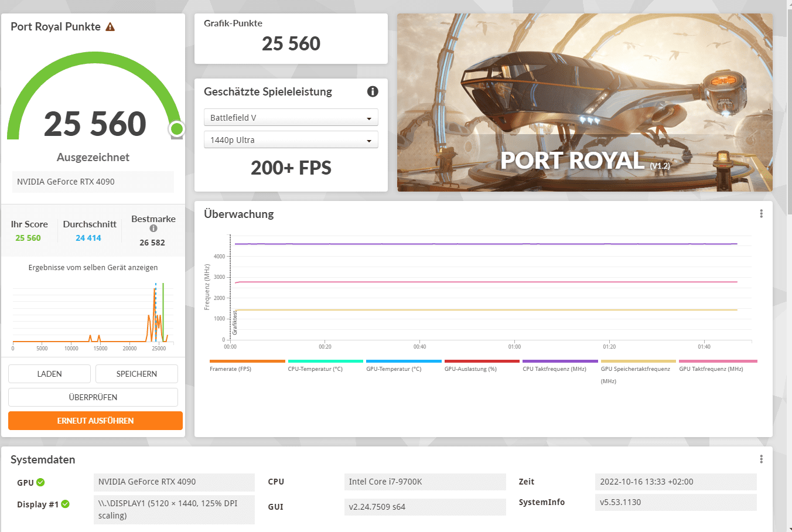The height and width of the screenshot is (532, 792).
Task: Click the green checkmark beside Display #1
Action: (65, 504)
